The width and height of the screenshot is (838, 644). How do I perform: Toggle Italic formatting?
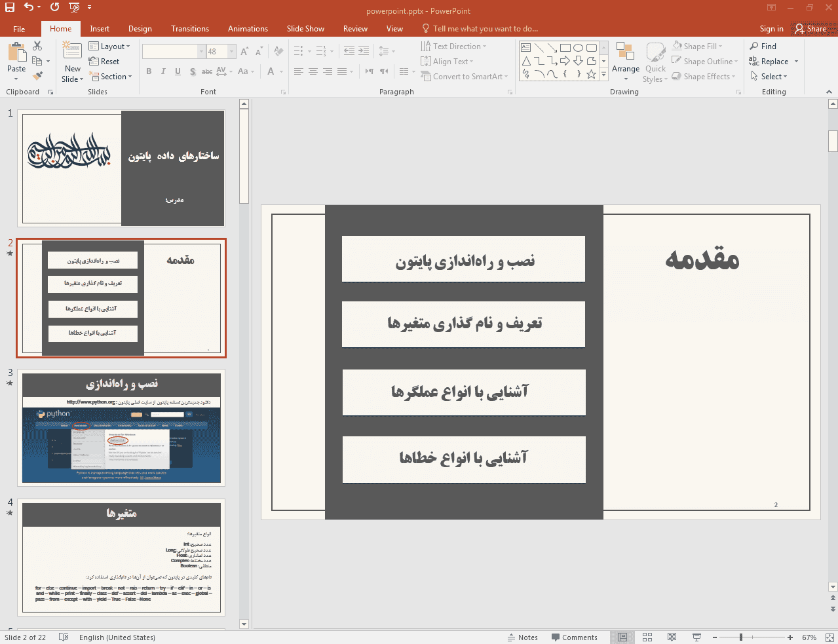[163, 71]
